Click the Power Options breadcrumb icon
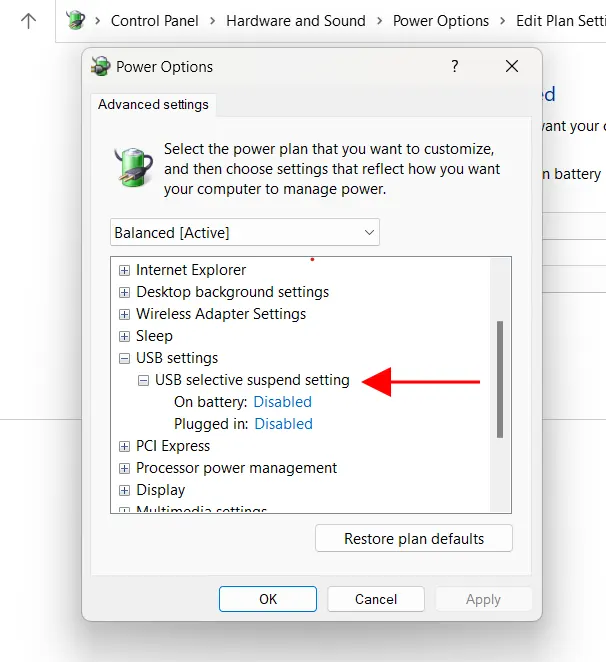Screen dimensions: 606x662 (x=76, y=20)
